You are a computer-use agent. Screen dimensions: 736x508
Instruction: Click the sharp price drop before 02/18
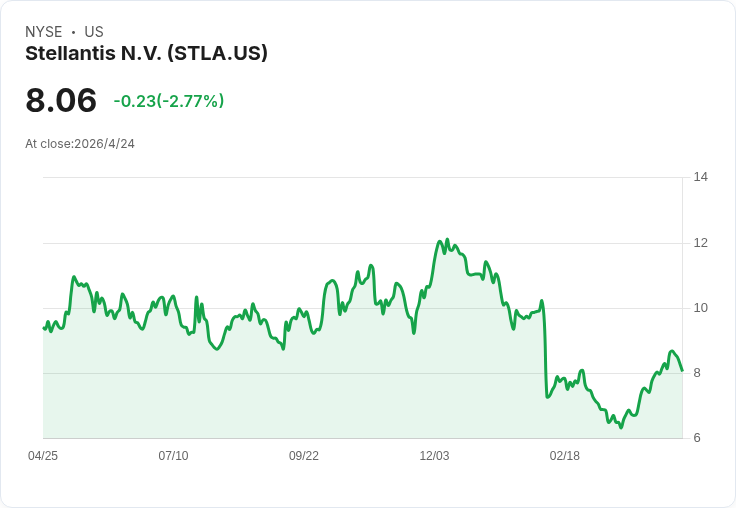coord(545,350)
